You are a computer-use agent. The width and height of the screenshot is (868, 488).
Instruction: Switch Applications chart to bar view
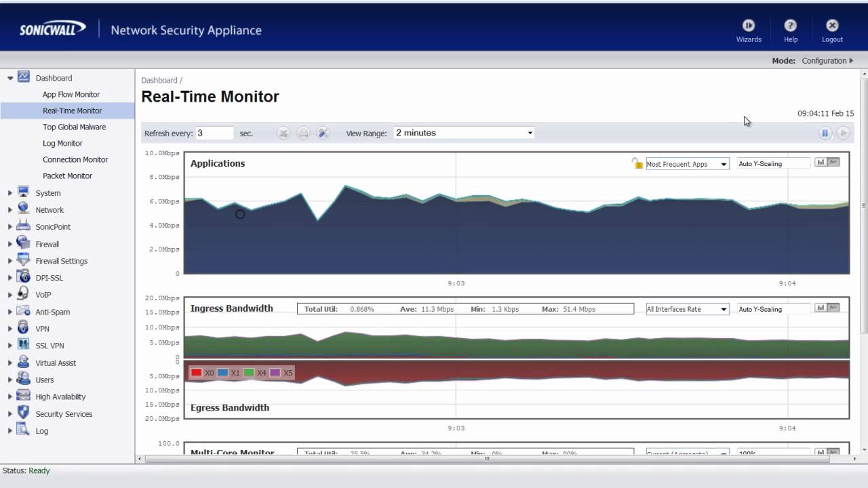coord(821,163)
